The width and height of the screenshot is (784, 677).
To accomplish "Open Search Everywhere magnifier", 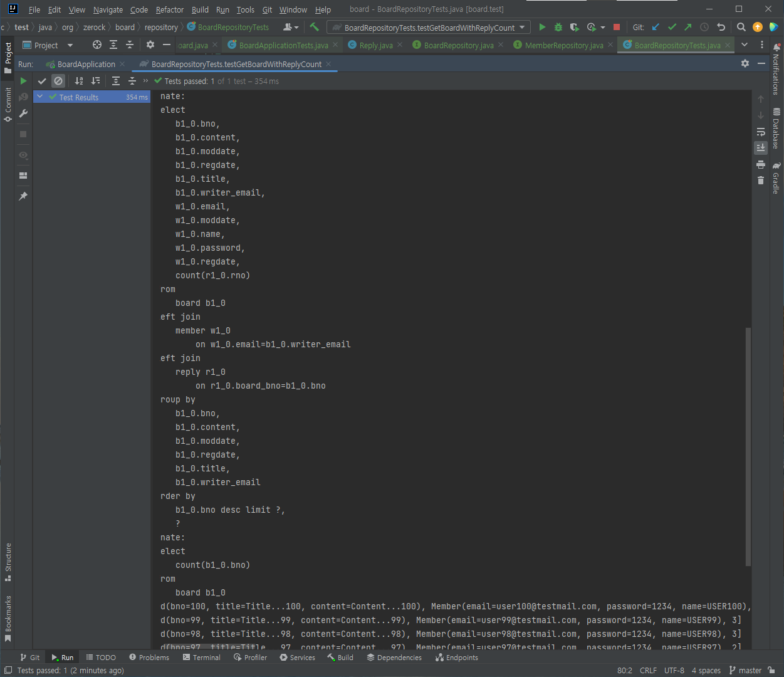I will (x=741, y=27).
